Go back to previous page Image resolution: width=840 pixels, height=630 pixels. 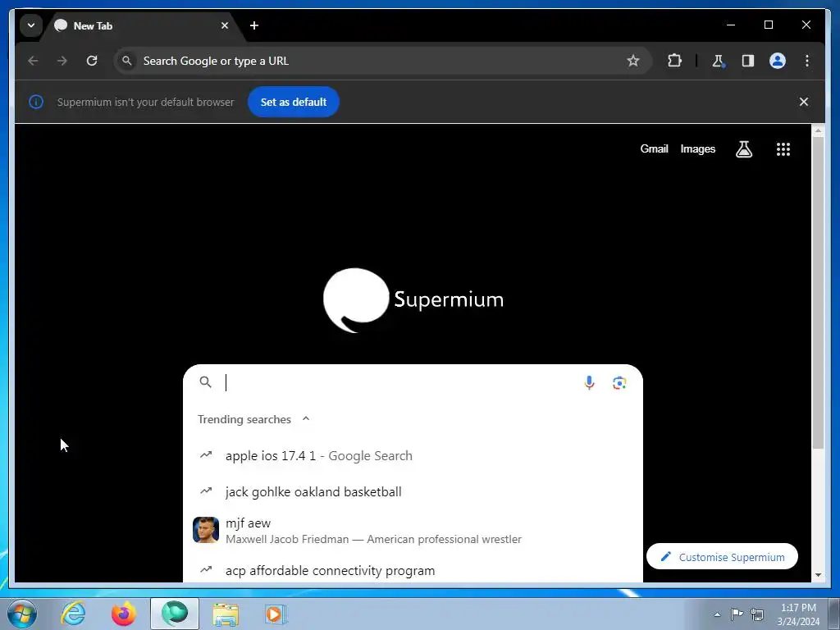click(x=33, y=61)
